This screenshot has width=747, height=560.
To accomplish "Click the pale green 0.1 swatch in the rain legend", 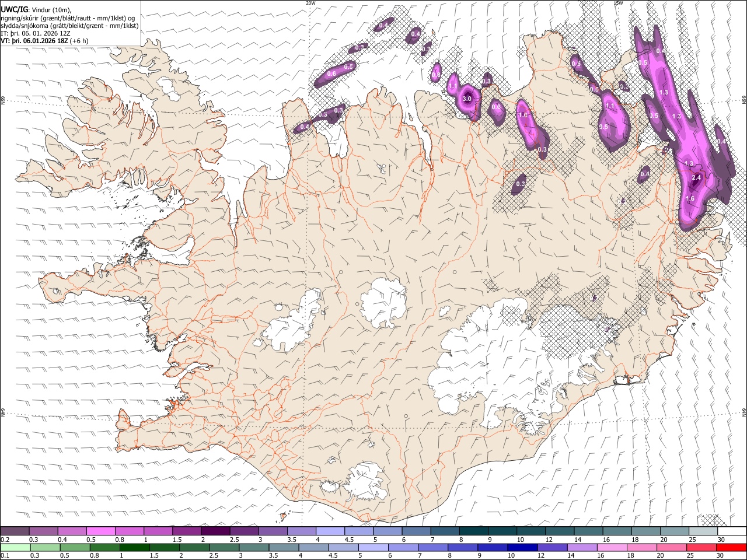I will (15, 547).
